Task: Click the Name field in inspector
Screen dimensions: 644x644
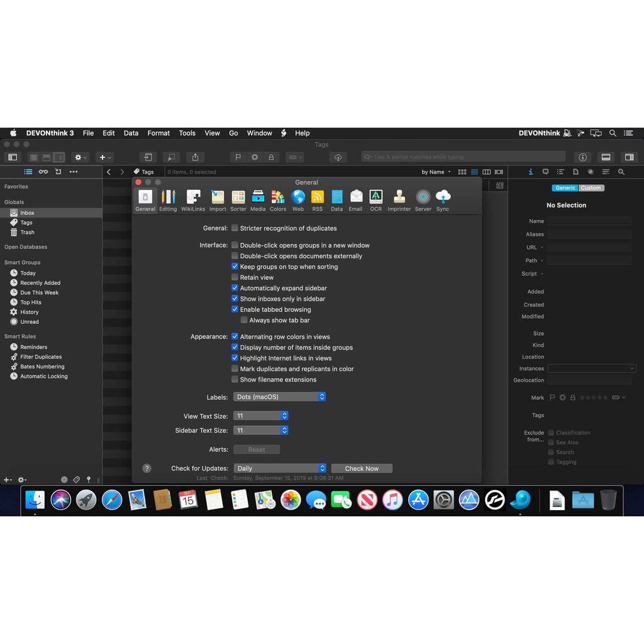Action: pos(589,221)
